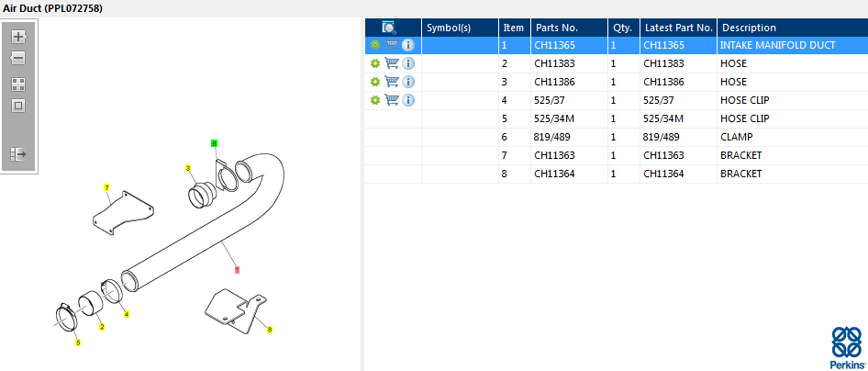
Task: Show info for CH11386 hose
Action: 408,82
